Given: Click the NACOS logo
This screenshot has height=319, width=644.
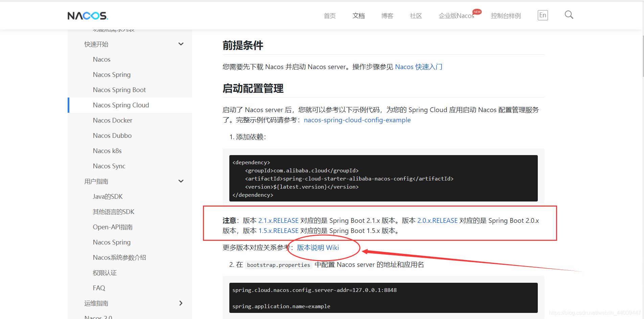Looking at the screenshot, I should (x=88, y=16).
